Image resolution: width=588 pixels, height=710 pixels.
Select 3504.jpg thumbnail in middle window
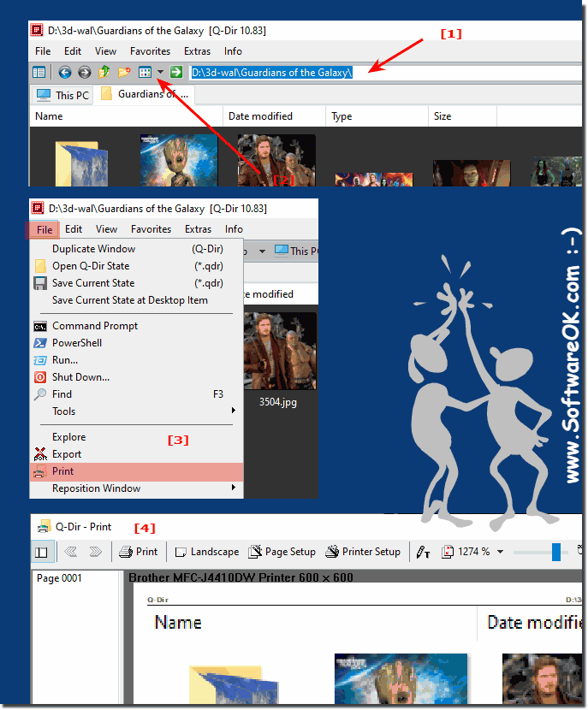point(280,351)
